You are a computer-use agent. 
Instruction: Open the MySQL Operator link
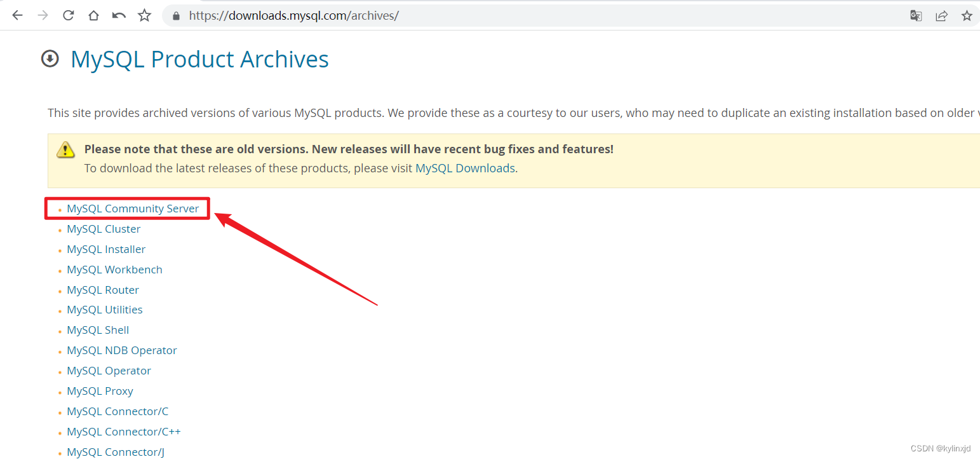pyautogui.click(x=109, y=371)
